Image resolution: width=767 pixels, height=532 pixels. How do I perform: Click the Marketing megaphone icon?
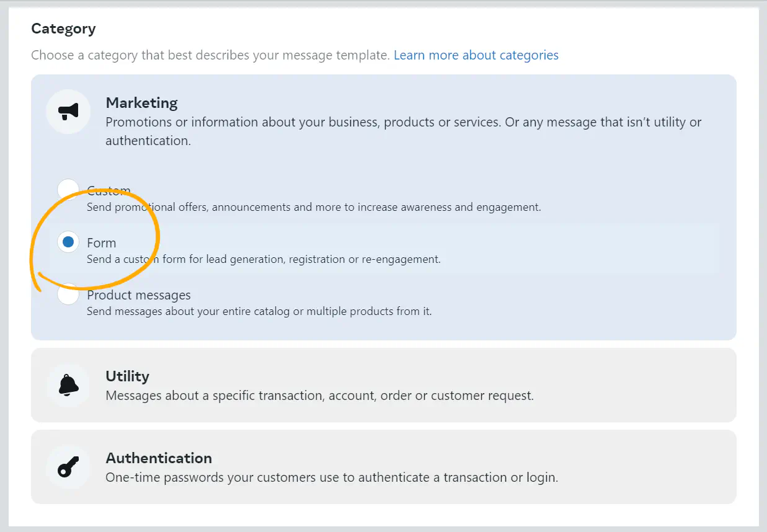click(x=68, y=112)
